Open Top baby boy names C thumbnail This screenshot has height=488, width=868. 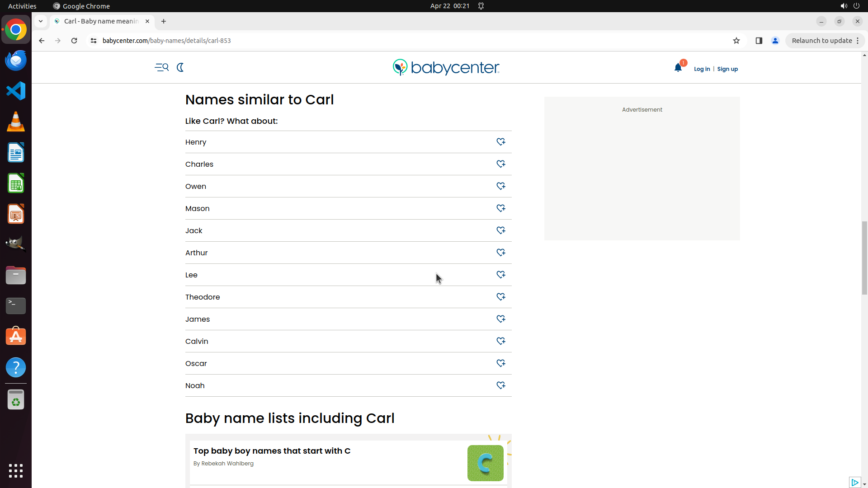click(x=485, y=463)
